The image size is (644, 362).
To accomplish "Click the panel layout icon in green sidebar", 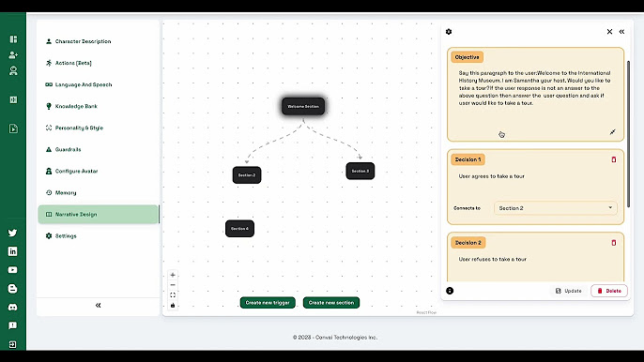I will (13, 99).
